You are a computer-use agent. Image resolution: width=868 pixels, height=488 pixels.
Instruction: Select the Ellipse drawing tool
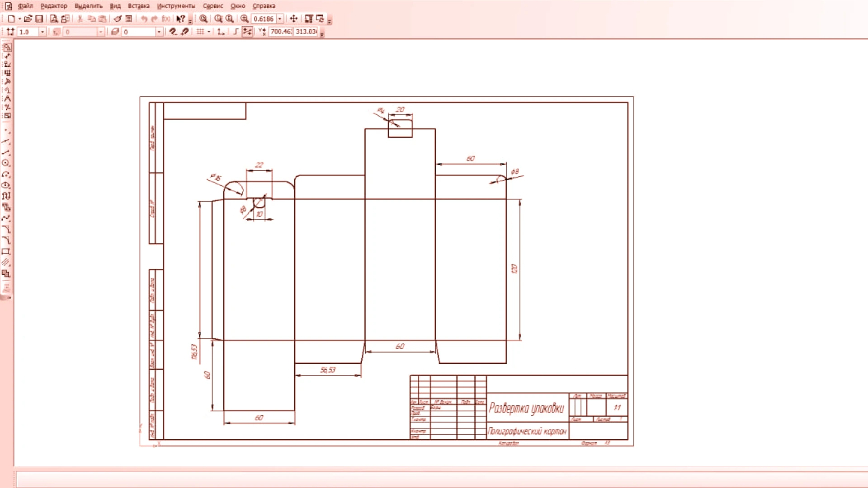[6, 185]
